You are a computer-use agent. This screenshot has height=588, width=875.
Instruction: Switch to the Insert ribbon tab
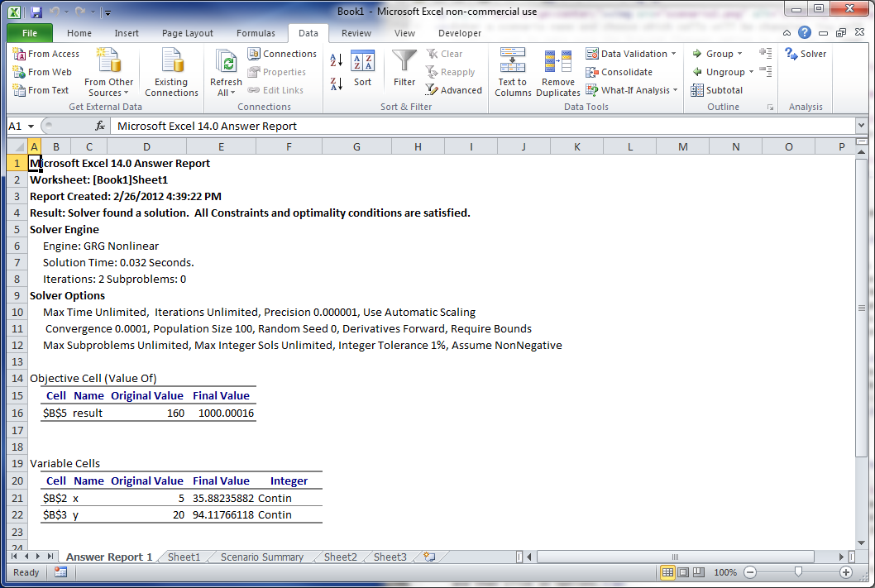[x=127, y=33]
